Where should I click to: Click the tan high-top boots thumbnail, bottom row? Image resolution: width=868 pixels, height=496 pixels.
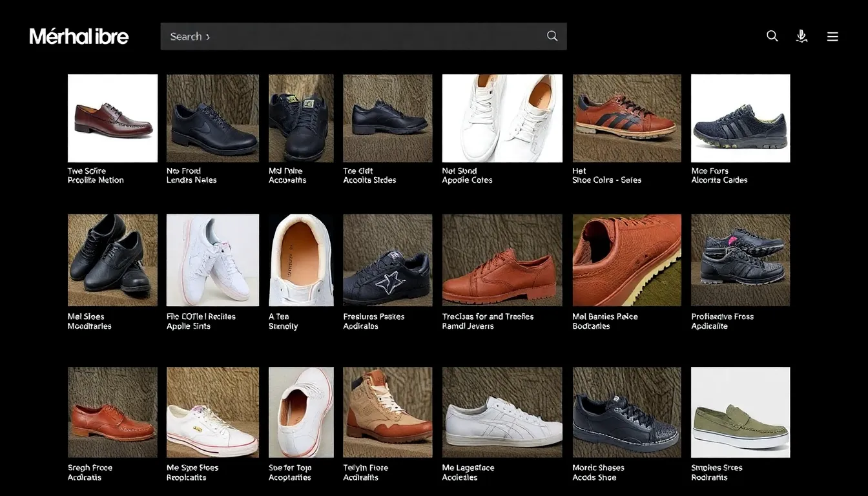coord(387,411)
